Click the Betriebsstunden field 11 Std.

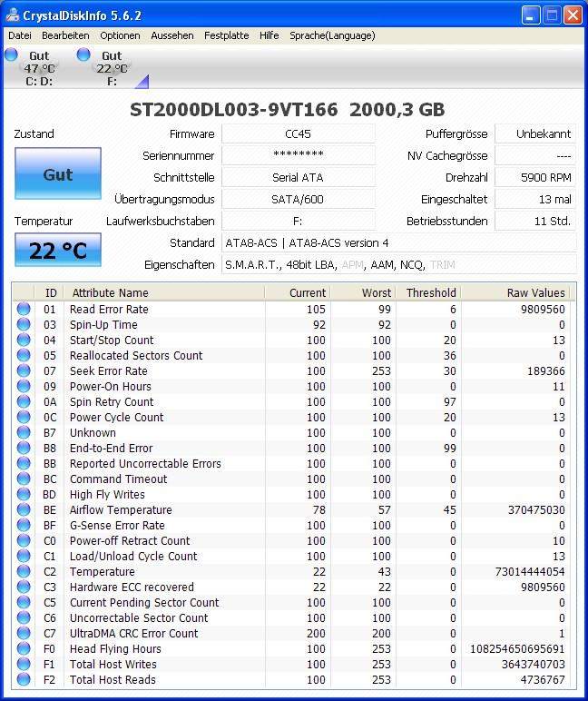(535, 221)
